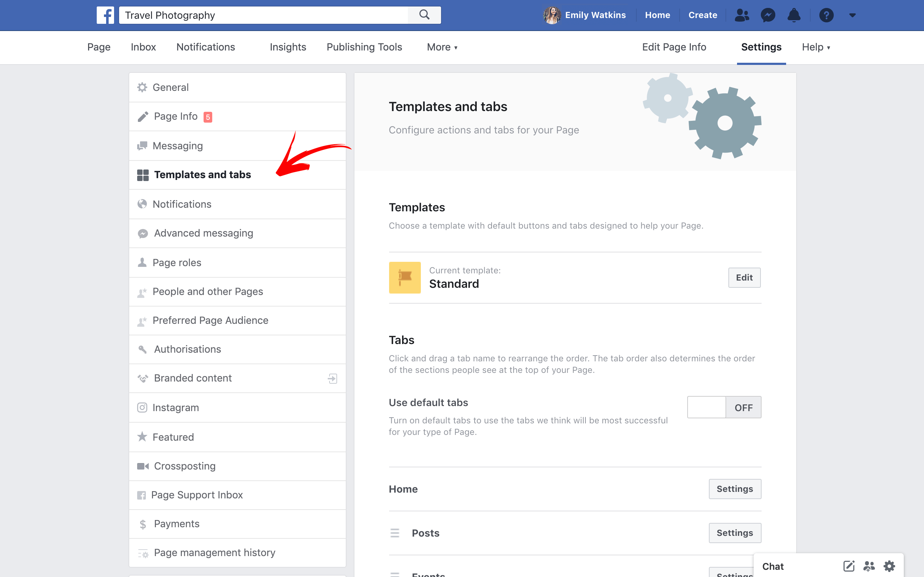Click the Facebook logo icon

105,15
